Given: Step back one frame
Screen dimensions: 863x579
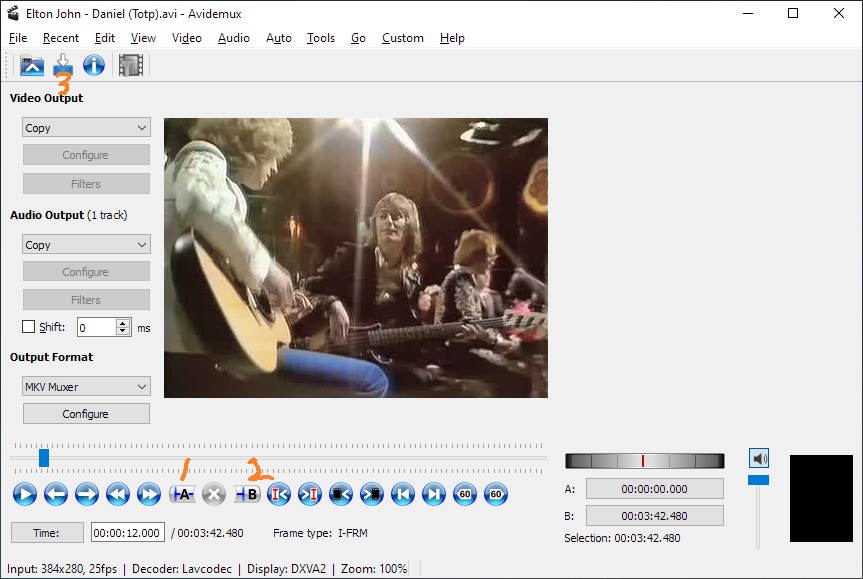Looking at the screenshot, I should 56,494.
